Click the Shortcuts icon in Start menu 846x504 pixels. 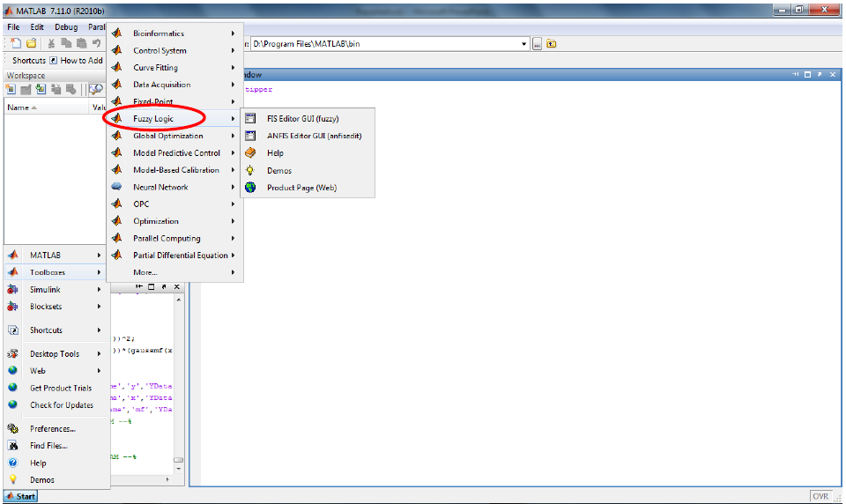13,330
